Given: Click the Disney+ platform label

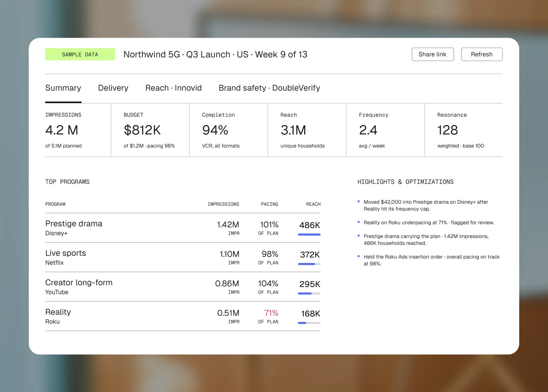Looking at the screenshot, I should click(56, 233).
